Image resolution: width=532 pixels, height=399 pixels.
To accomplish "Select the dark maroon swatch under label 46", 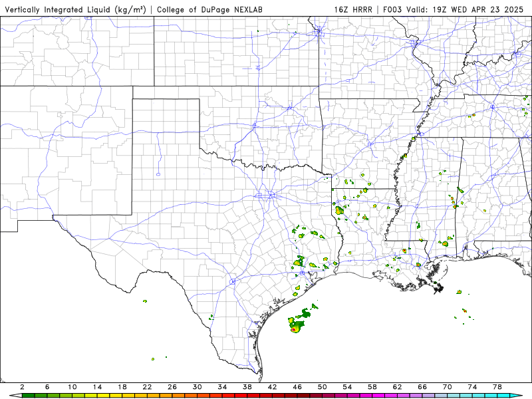I will coord(303,396).
